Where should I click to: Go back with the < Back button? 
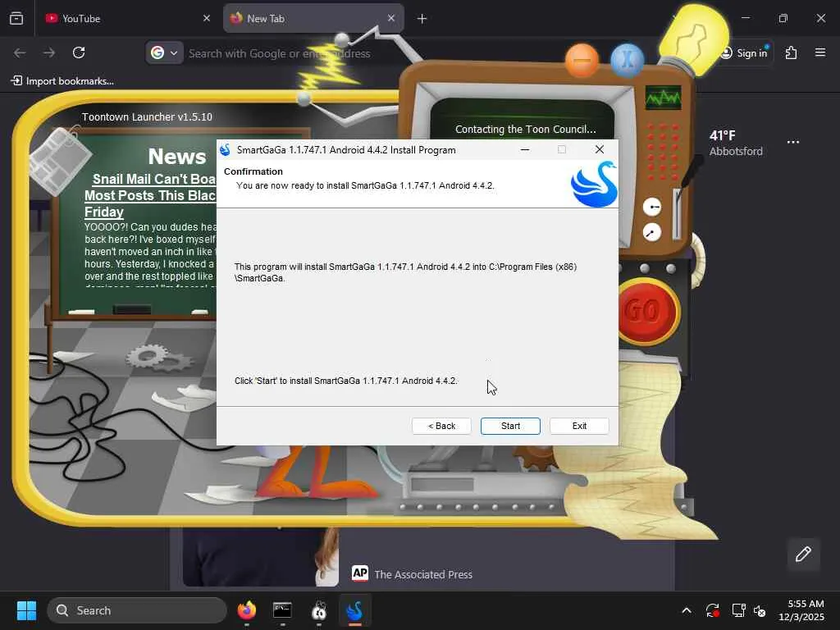click(x=441, y=426)
